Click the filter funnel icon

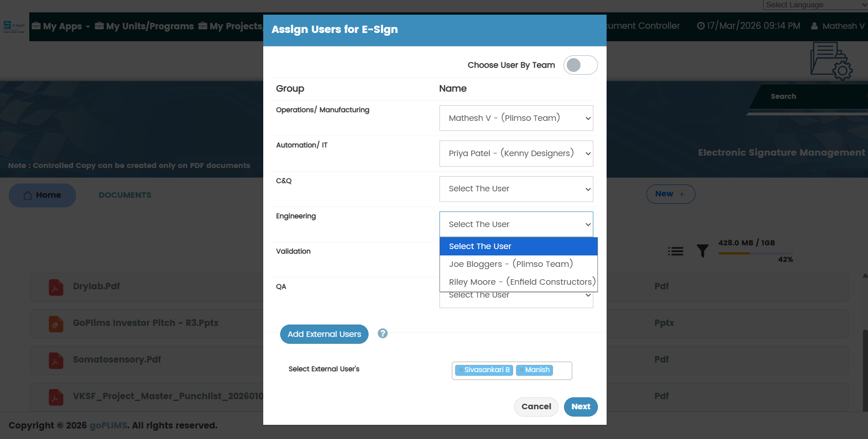702,251
